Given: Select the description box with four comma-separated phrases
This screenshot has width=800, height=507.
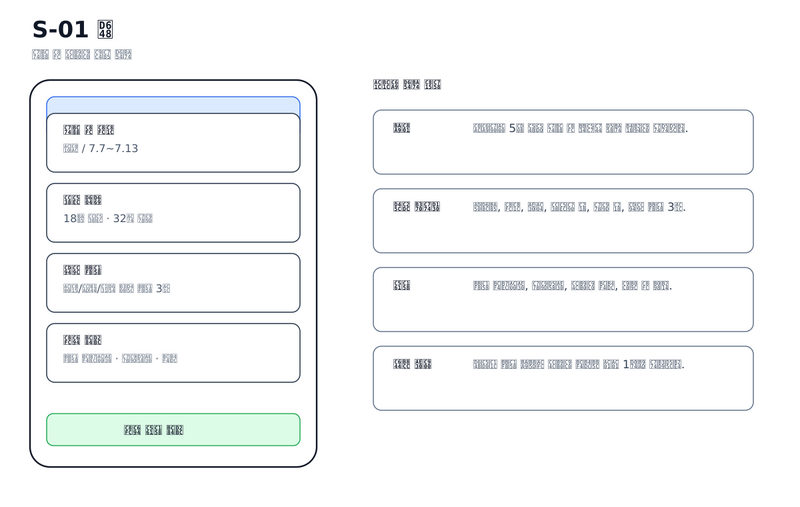Looking at the screenshot, I should [x=563, y=299].
